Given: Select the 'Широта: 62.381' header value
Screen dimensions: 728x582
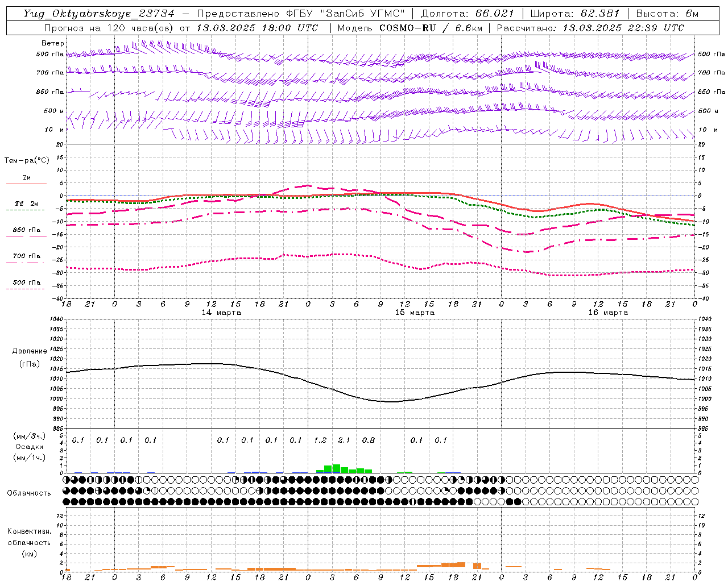Looking at the screenshot, I should (574, 14).
